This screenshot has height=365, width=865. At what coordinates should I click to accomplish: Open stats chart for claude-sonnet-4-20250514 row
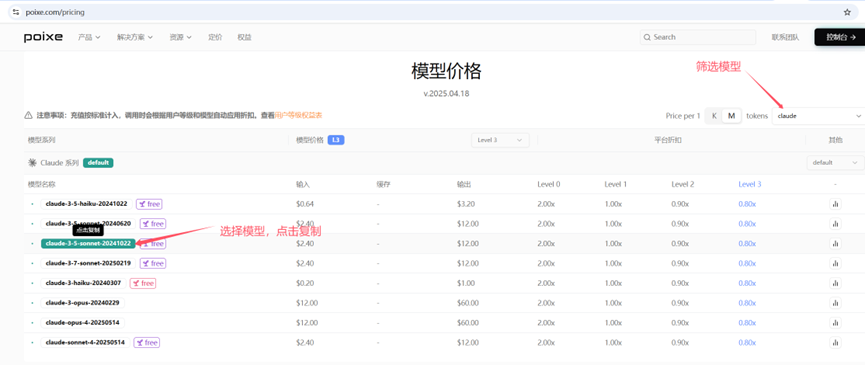pyautogui.click(x=835, y=343)
